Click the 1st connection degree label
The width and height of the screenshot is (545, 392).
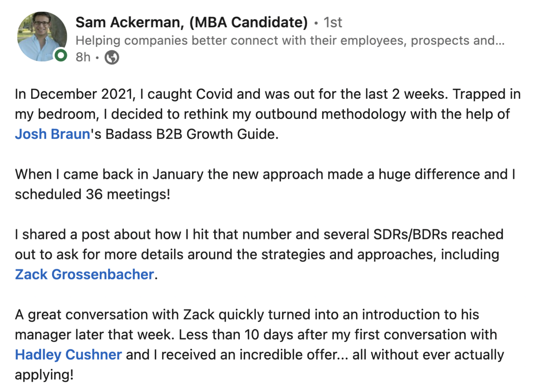pos(333,22)
